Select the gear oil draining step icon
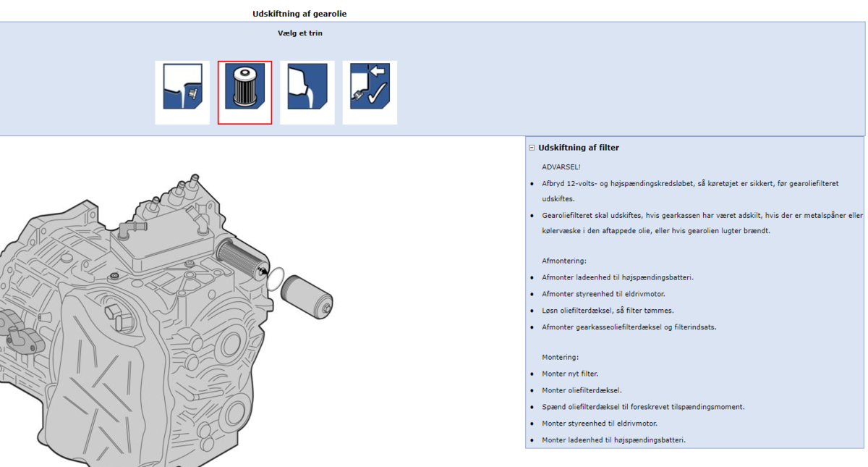868x467 pixels. pyautogui.click(x=182, y=92)
